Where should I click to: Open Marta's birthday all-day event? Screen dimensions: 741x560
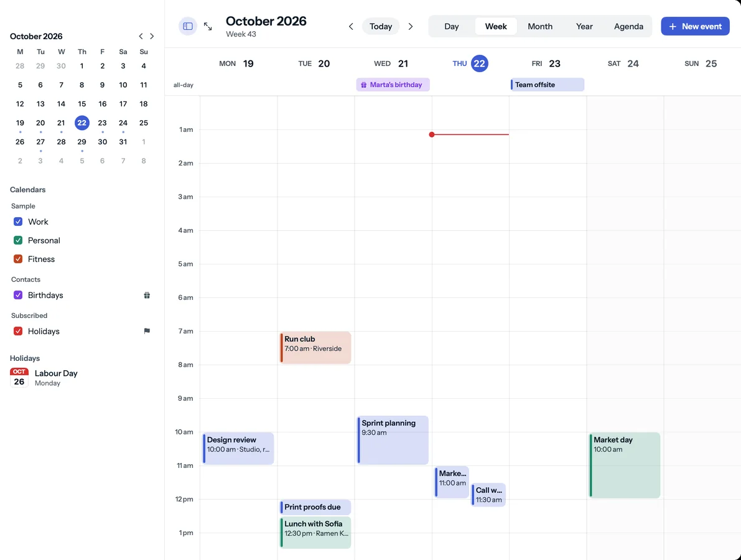click(393, 85)
